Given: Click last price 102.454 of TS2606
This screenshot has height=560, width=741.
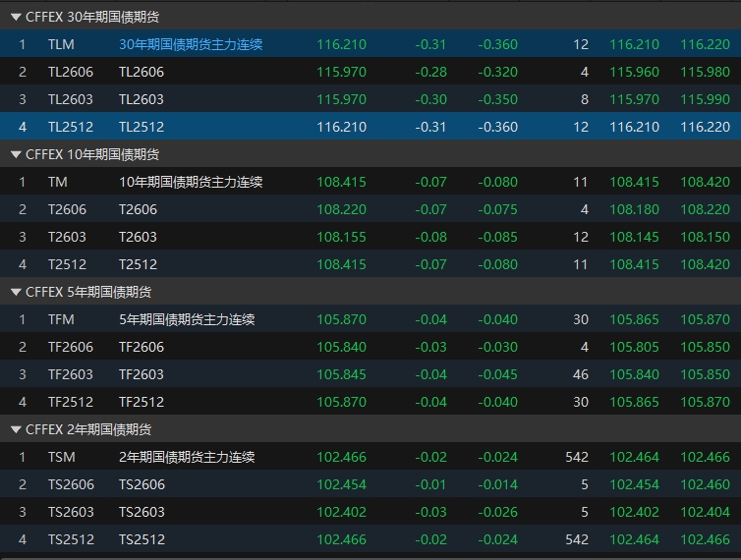Looking at the screenshot, I should [341, 484].
